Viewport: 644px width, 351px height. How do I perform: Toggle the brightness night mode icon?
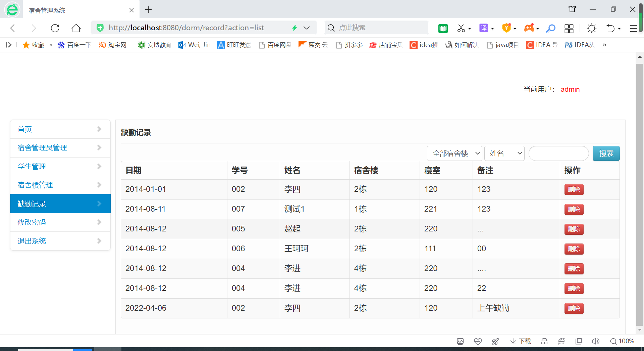pos(592,28)
